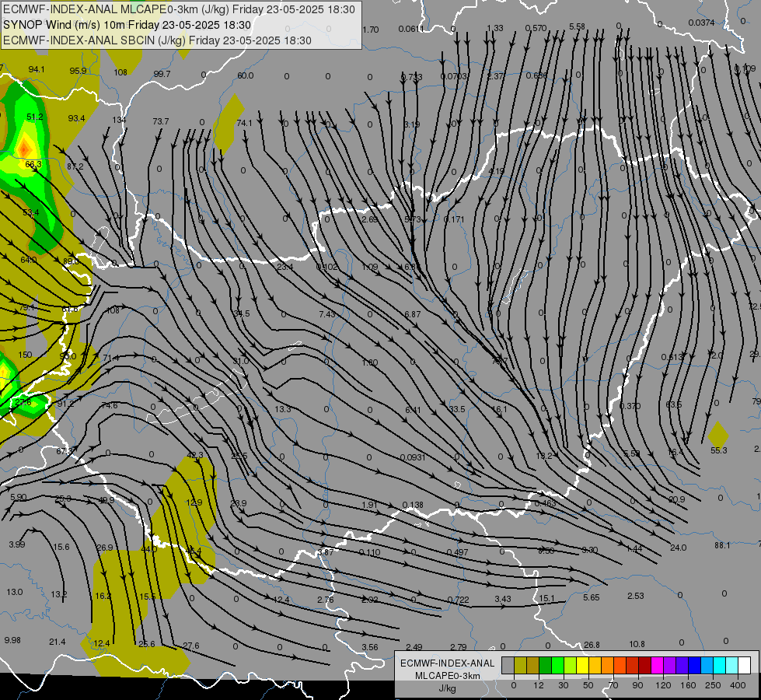Click the map value 99.7

pos(162,74)
